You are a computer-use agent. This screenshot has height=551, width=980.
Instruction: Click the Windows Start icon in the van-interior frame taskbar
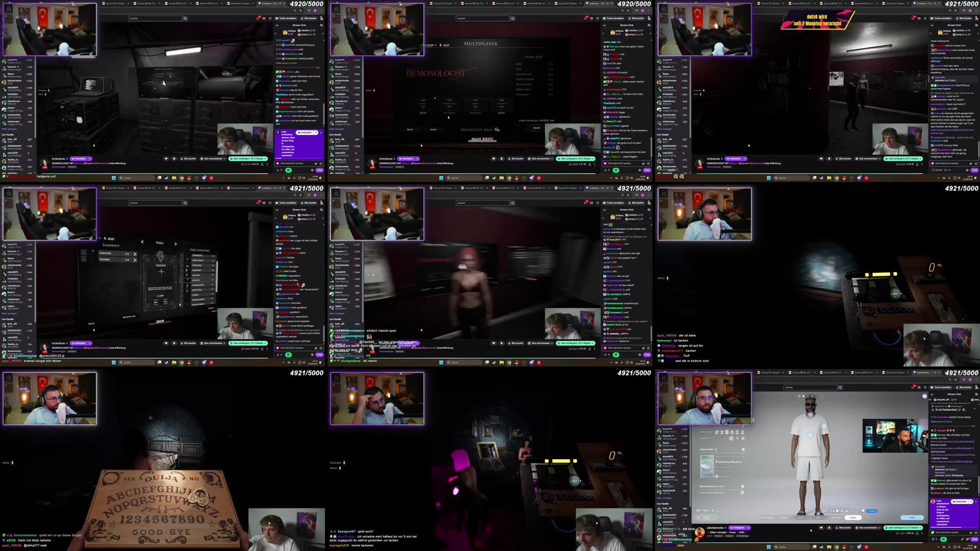coord(114,178)
